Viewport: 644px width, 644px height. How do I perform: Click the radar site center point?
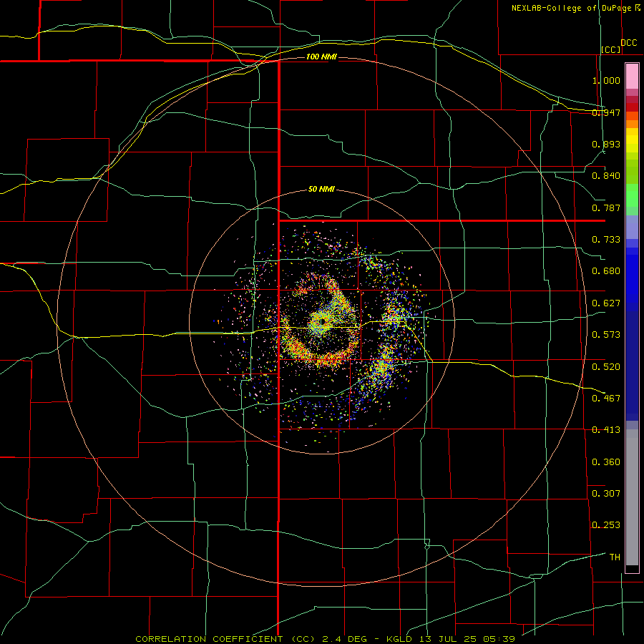click(x=323, y=321)
